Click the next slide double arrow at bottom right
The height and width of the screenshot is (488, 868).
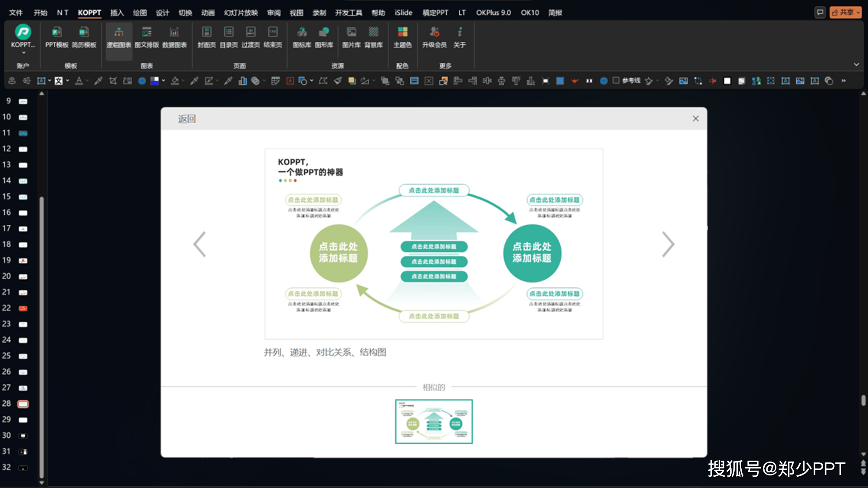pyautogui.click(x=863, y=472)
